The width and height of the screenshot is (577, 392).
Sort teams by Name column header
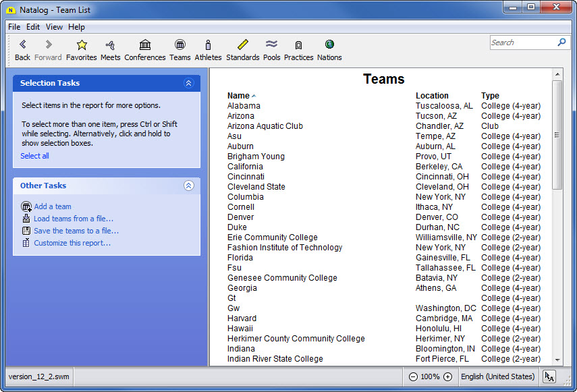point(238,96)
